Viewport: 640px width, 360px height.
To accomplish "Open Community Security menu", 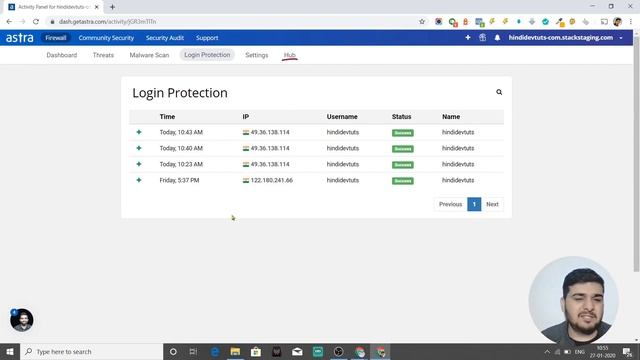I will click(106, 38).
